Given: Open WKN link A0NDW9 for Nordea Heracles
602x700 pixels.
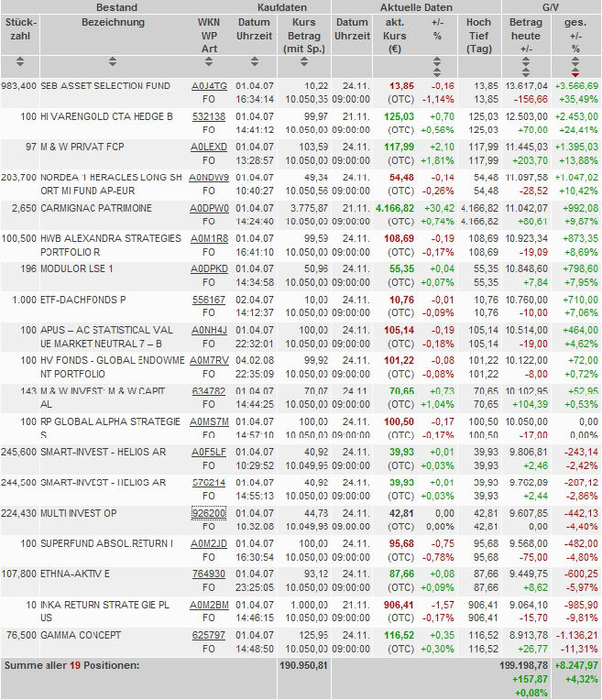Looking at the screenshot, I should click(x=209, y=178).
